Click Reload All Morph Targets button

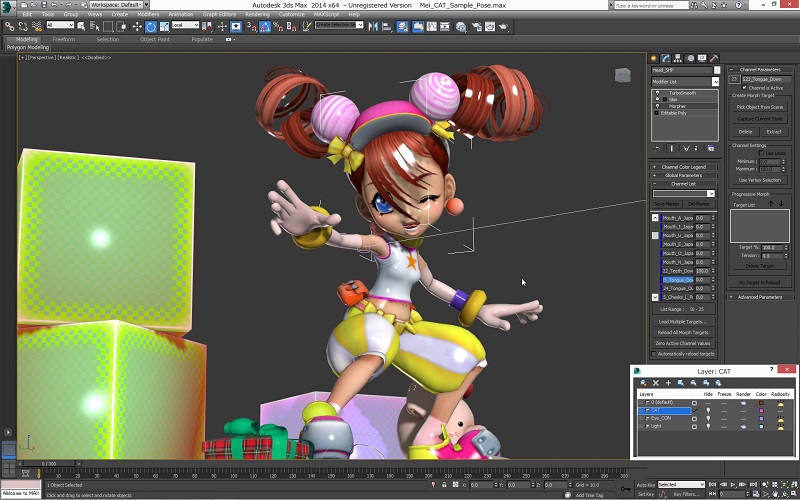coord(683,333)
